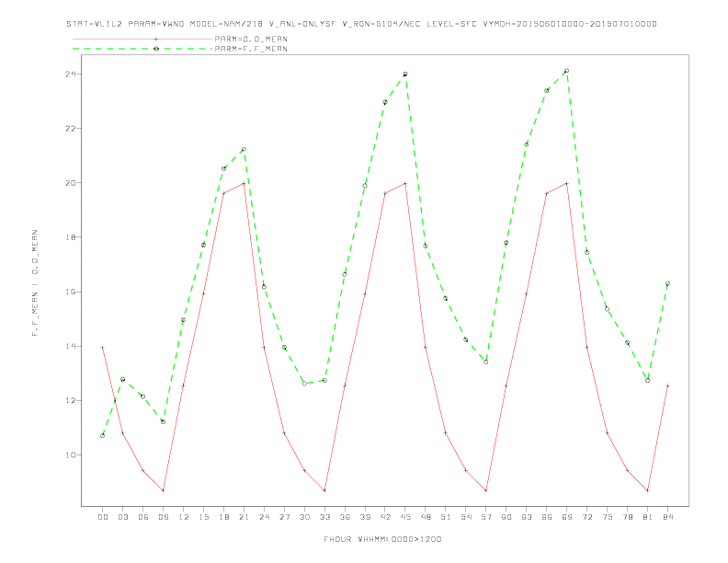
Task: Click green circle marker at forecast hour 00
Action: click(103, 435)
